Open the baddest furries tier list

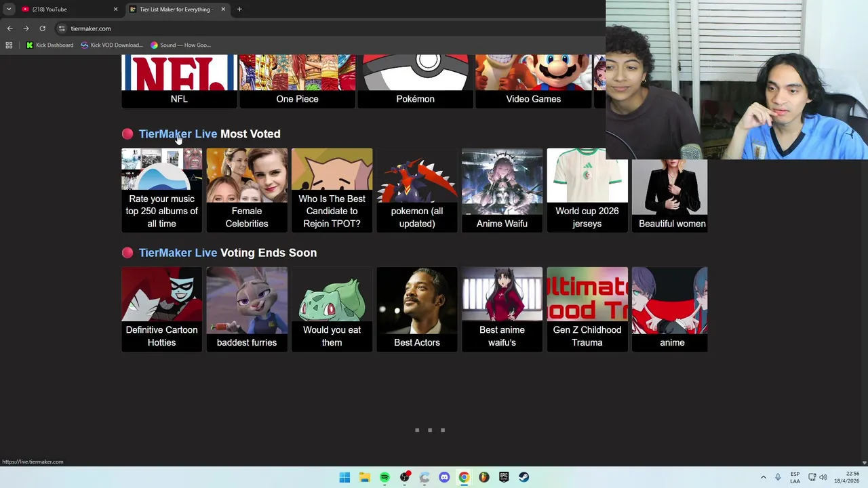[x=247, y=309]
